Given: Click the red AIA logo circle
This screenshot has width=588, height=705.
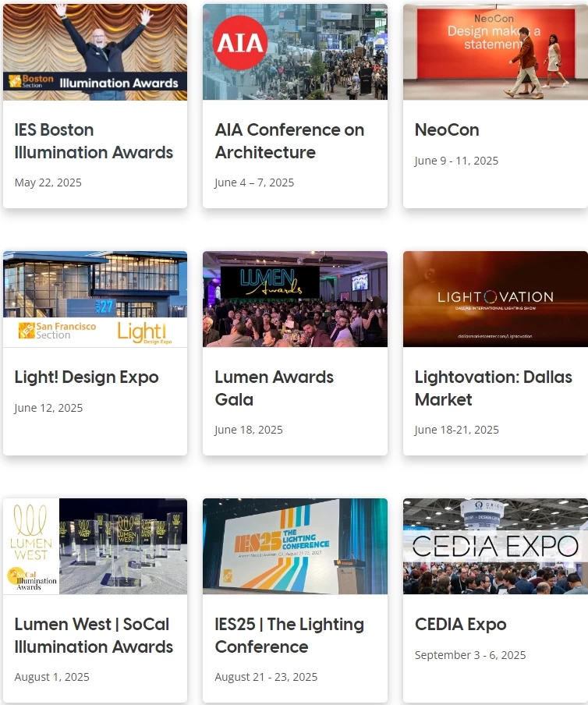Looking at the screenshot, I should click(x=240, y=43).
